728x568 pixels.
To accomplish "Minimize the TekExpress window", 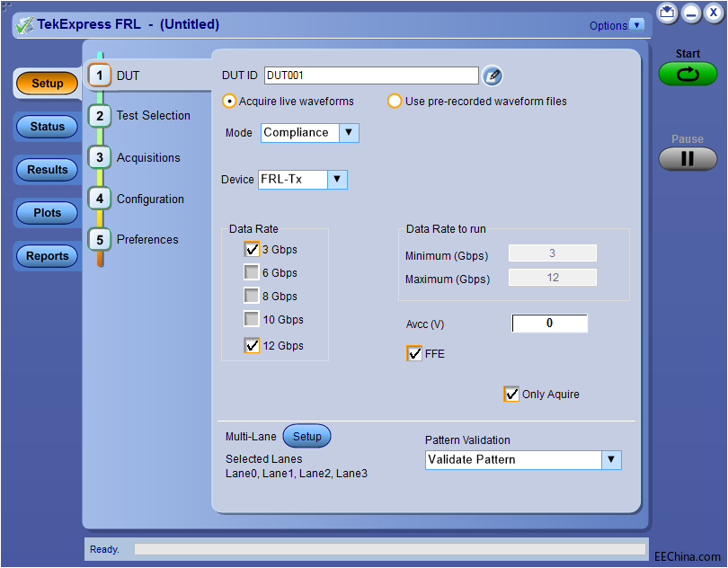I will click(x=691, y=13).
